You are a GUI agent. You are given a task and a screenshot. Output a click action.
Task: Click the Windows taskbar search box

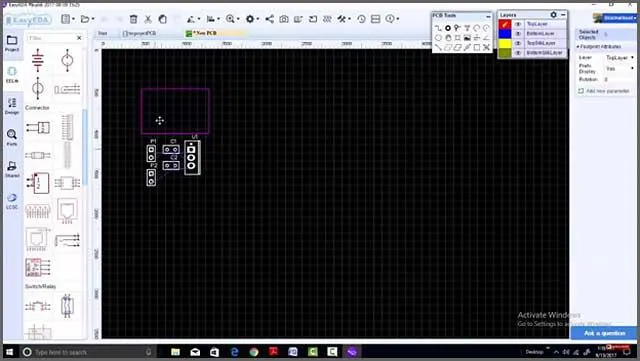pyautogui.click(x=88, y=352)
